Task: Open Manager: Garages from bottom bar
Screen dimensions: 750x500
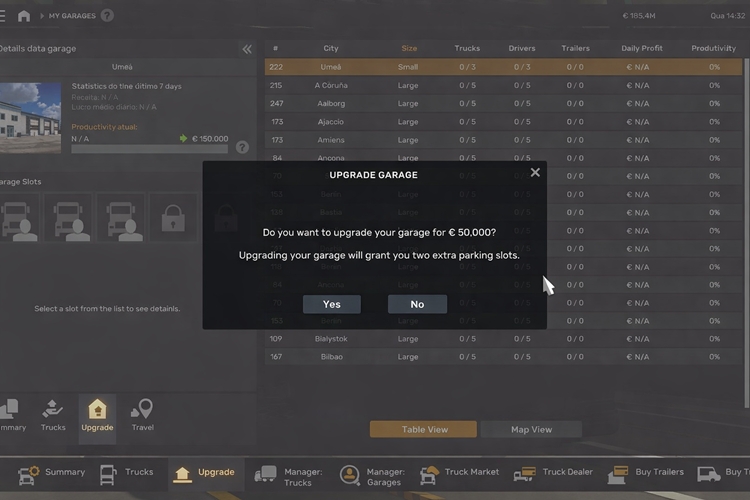Action: click(x=374, y=476)
